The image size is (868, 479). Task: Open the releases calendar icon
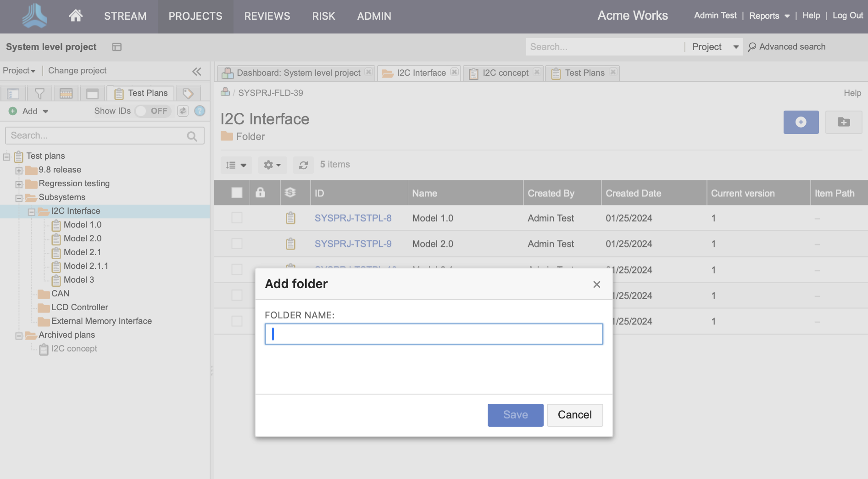click(66, 94)
